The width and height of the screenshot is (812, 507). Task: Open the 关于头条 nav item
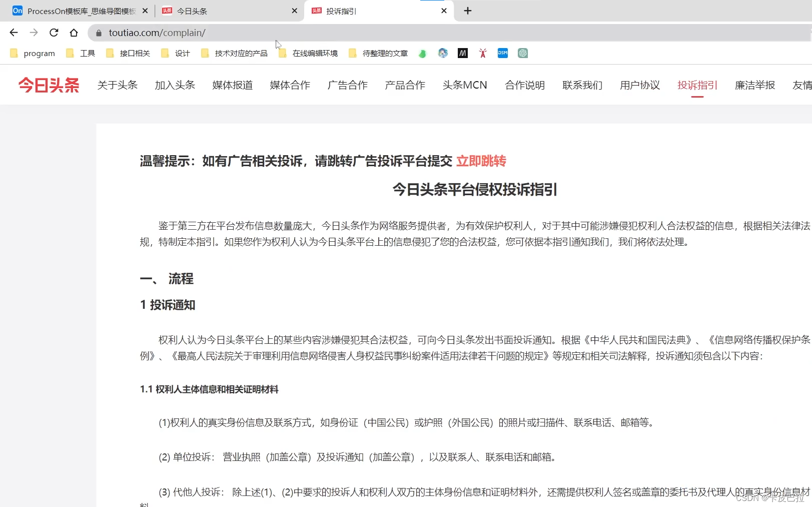click(118, 85)
